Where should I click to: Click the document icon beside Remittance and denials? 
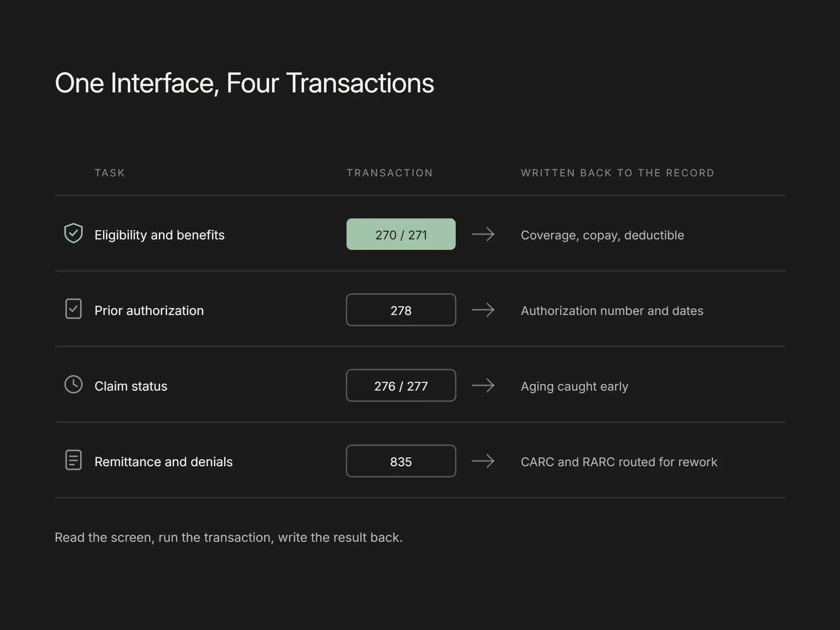tap(73, 460)
